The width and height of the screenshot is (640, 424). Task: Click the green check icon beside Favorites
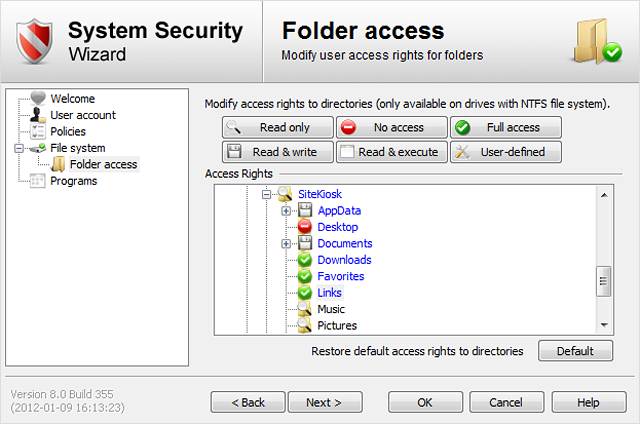[x=306, y=276]
